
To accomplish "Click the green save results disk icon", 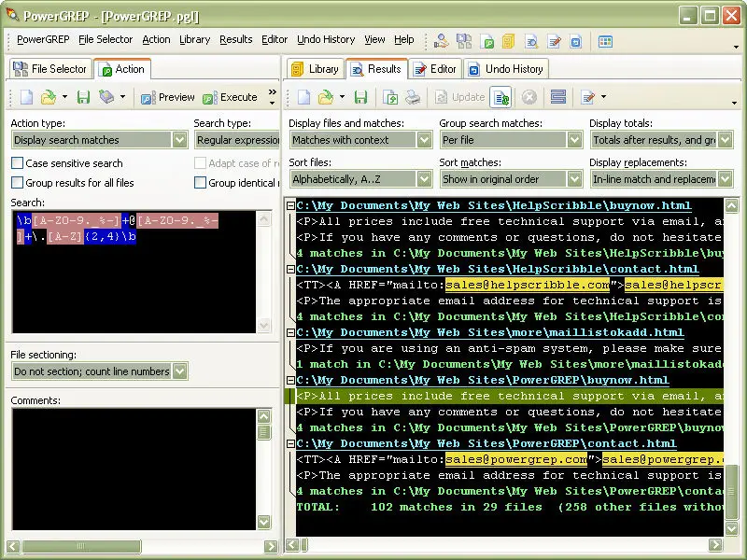I will [360, 97].
